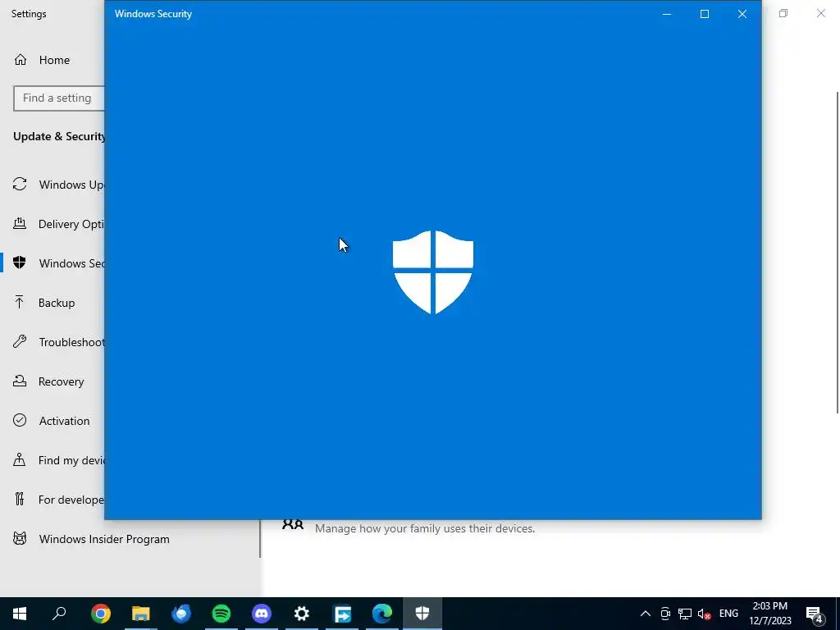Maximize the Windows Security window
This screenshot has height=630, width=840.
[705, 14]
